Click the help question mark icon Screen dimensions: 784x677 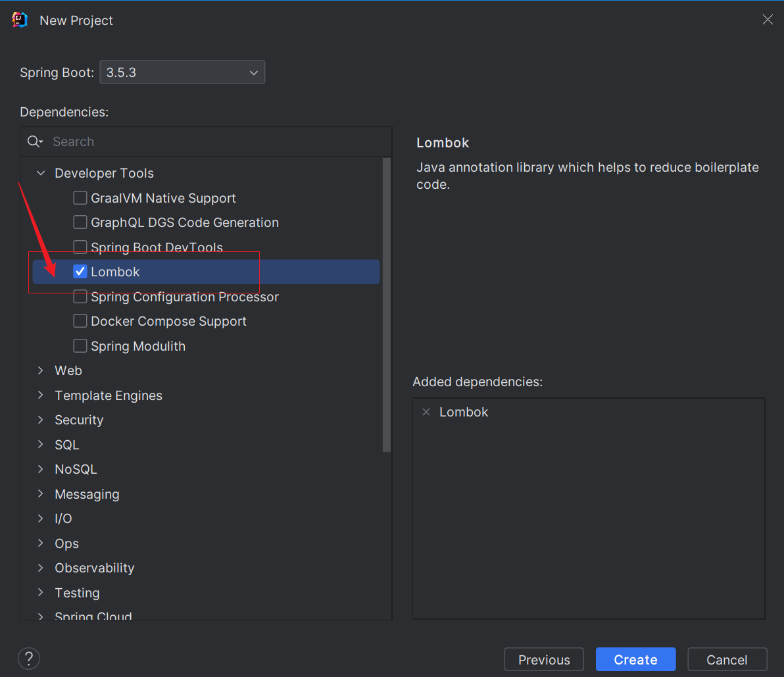[28, 658]
